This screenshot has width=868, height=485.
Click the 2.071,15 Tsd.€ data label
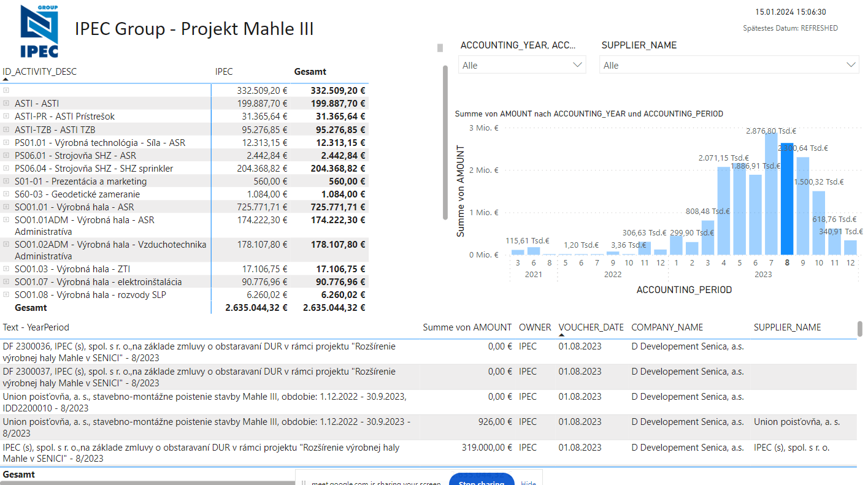[x=723, y=158]
